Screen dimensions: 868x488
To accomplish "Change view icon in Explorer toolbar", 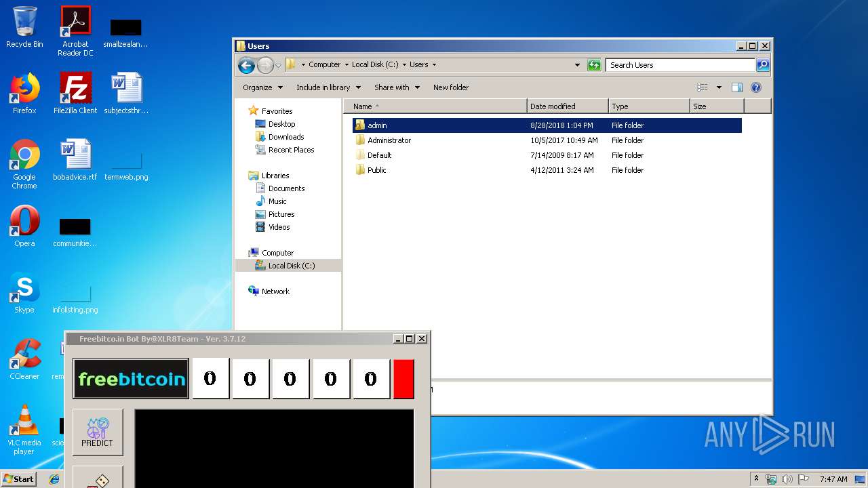I will pos(703,87).
